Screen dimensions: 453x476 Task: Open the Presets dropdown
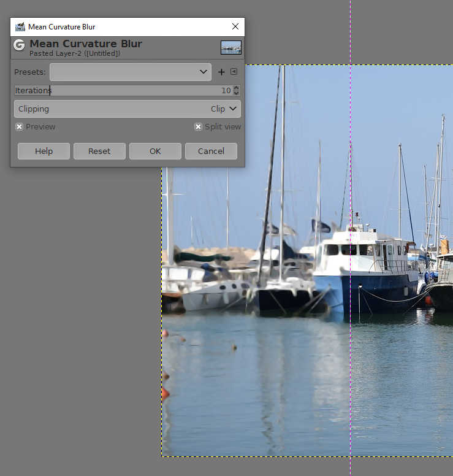click(131, 72)
